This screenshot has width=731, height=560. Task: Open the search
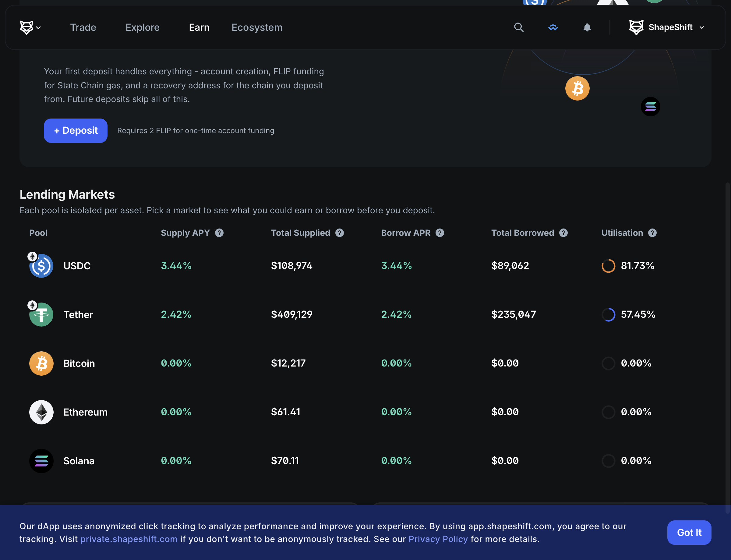[x=518, y=27]
